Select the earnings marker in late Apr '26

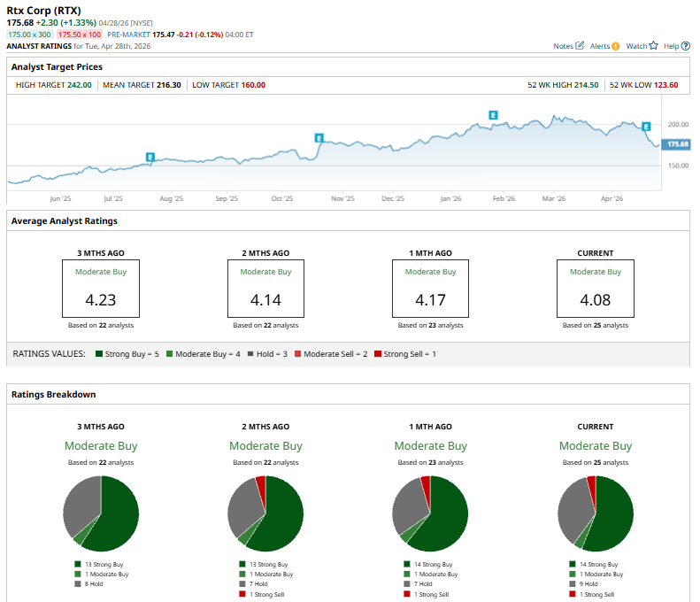pos(646,127)
